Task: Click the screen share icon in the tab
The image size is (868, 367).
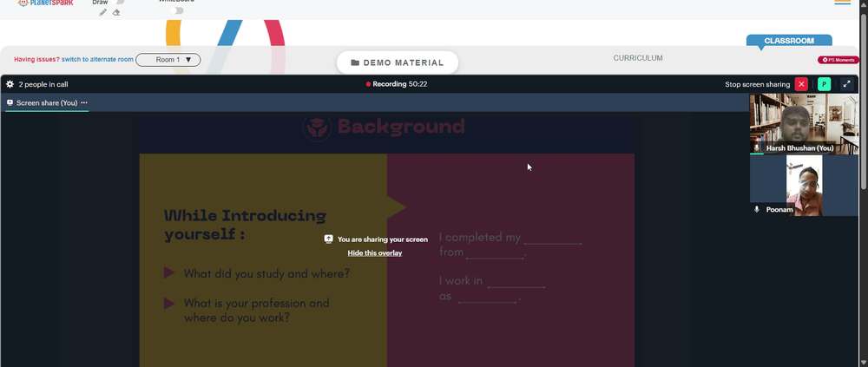Action: click(10, 103)
